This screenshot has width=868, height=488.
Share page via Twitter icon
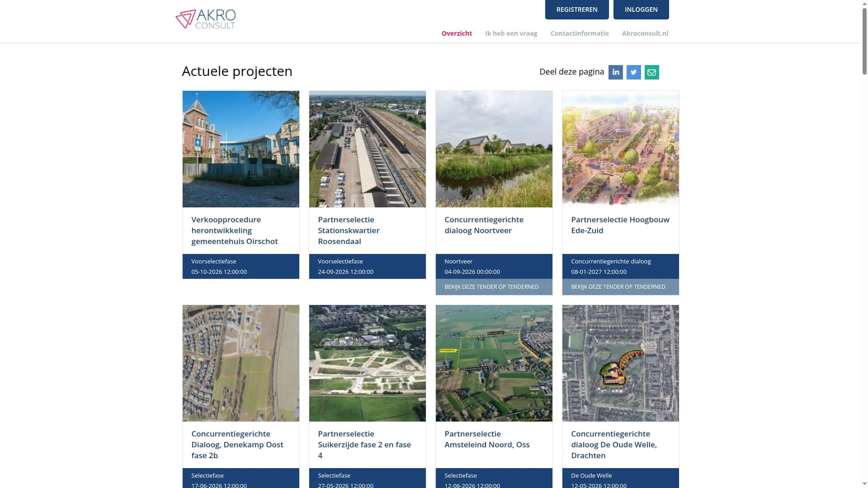(633, 72)
